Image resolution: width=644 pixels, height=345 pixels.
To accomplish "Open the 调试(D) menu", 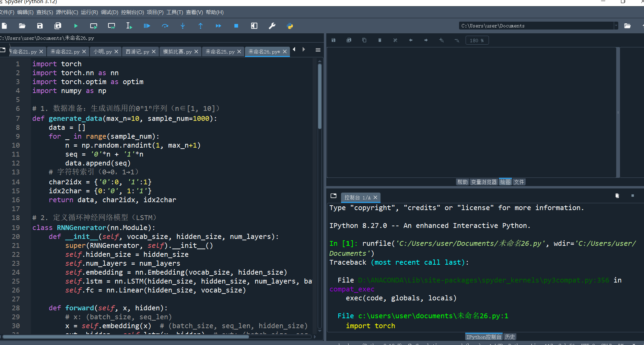I will click(x=109, y=12).
